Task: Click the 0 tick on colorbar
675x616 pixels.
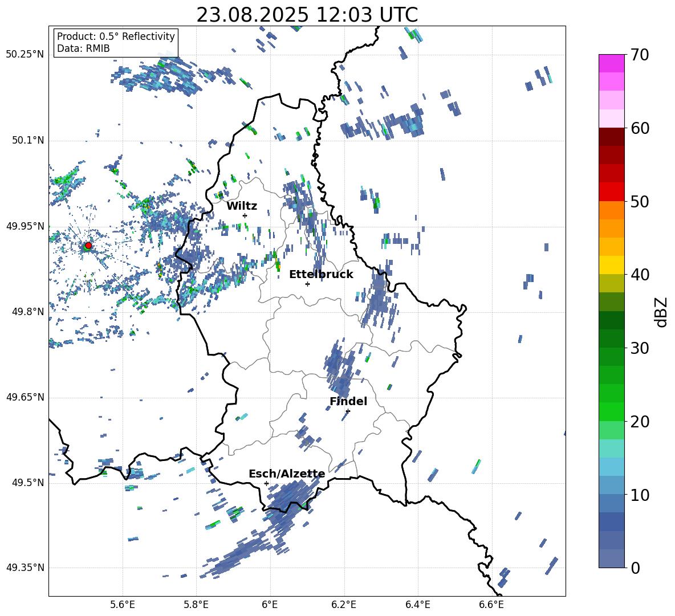Action: point(635,568)
